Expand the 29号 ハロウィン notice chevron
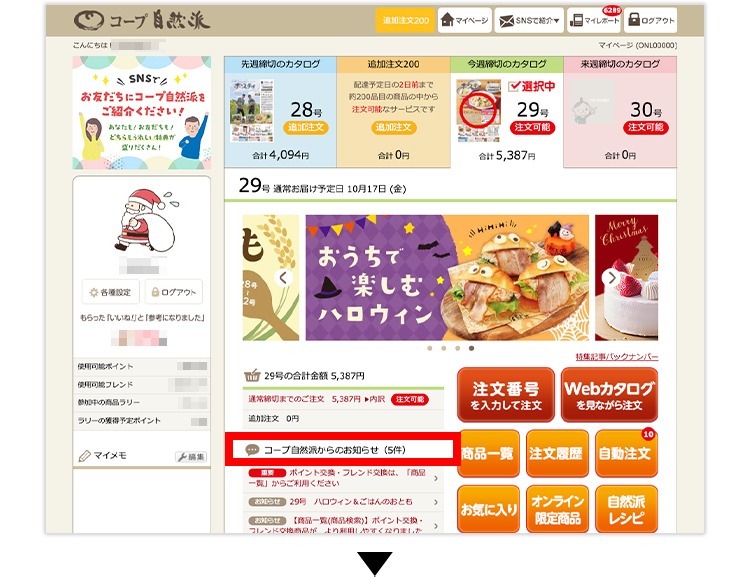The image size is (750, 577). point(436,502)
